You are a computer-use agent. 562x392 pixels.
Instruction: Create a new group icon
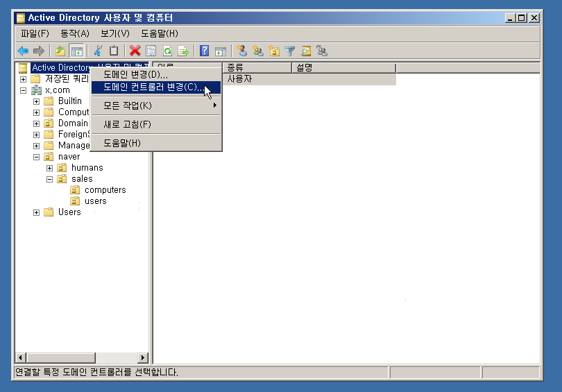pyautogui.click(x=258, y=51)
